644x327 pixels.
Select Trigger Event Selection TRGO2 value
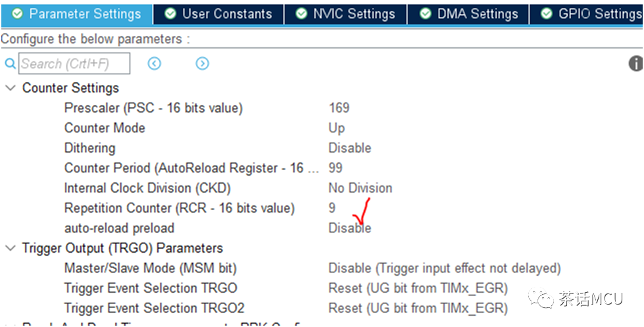[418, 308]
